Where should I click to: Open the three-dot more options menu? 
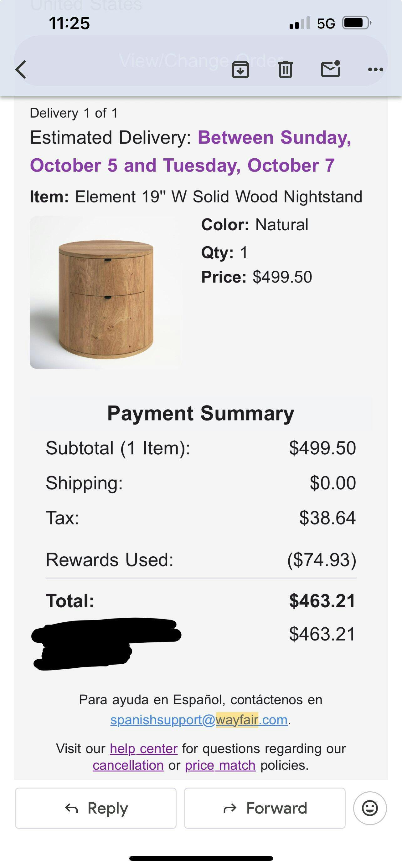pyautogui.click(x=375, y=69)
